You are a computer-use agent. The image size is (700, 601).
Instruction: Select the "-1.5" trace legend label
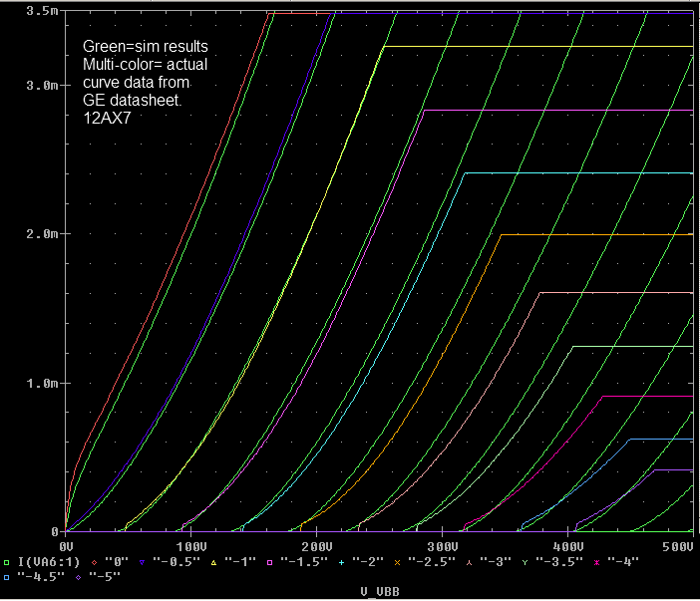[x=304, y=562]
